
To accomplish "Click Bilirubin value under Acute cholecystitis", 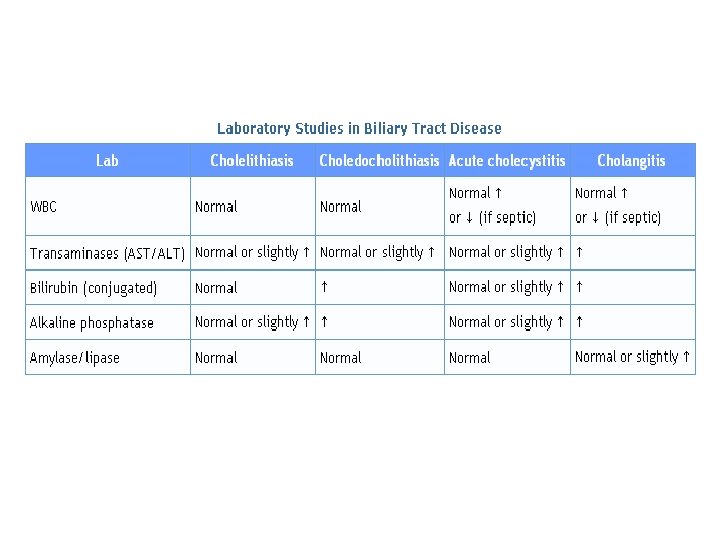I will 506,287.
